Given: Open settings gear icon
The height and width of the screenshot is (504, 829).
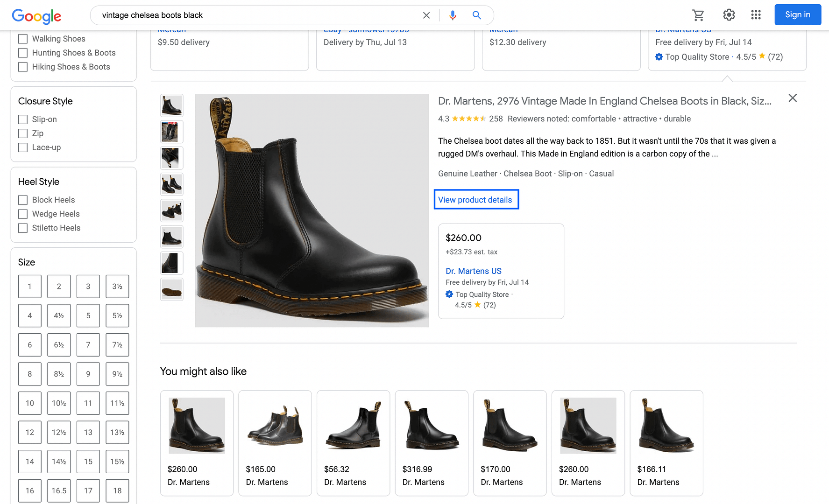Looking at the screenshot, I should [x=729, y=15].
